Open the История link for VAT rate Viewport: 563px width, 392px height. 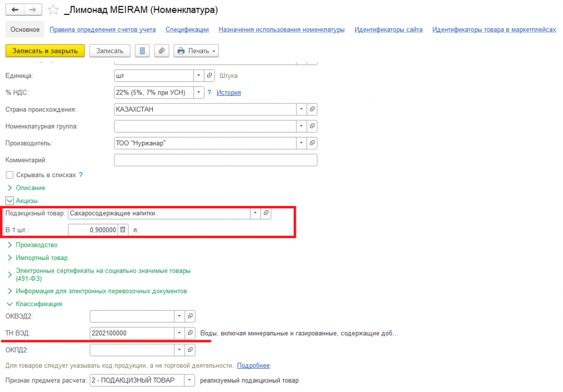pos(229,92)
